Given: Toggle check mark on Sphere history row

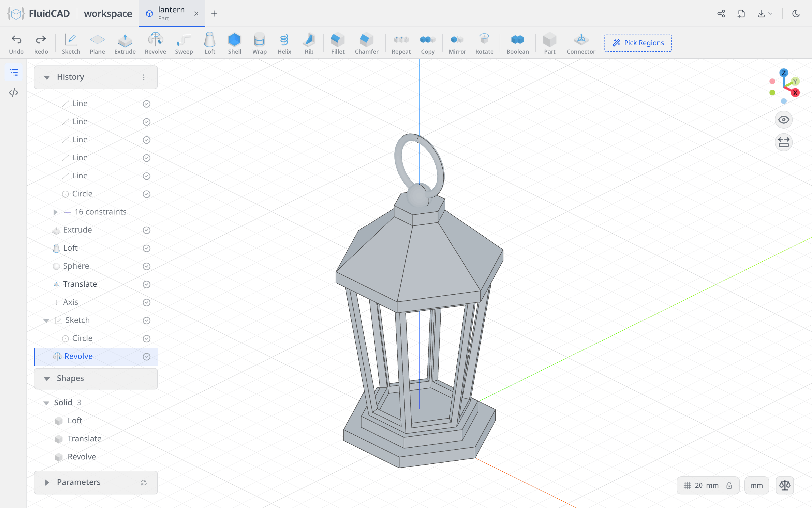Looking at the screenshot, I should pos(147,266).
